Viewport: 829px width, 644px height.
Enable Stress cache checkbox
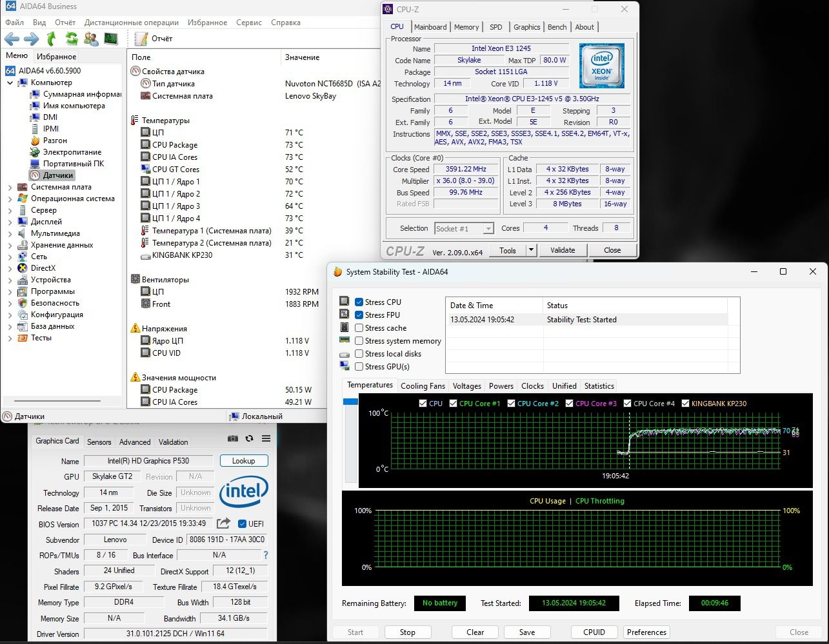359,327
